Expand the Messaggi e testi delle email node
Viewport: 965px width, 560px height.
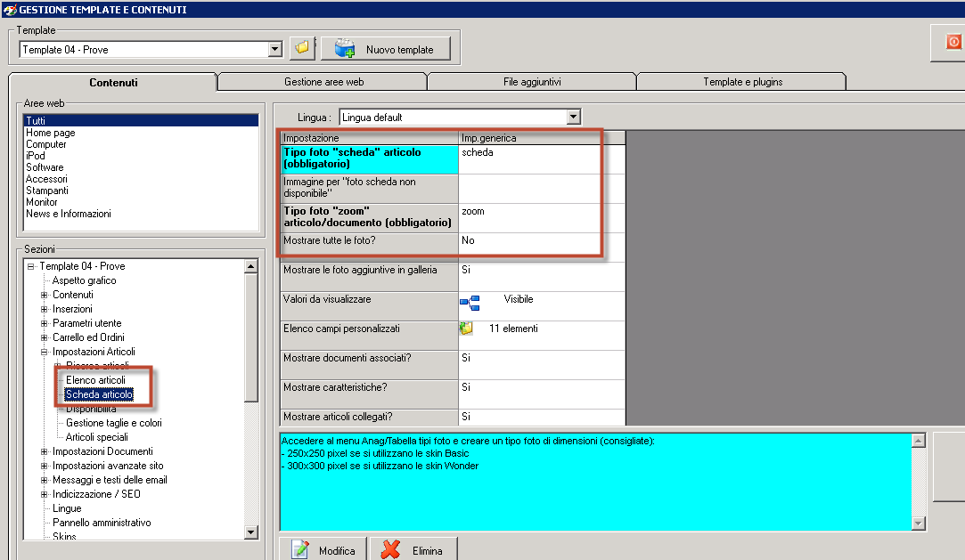coord(45,480)
